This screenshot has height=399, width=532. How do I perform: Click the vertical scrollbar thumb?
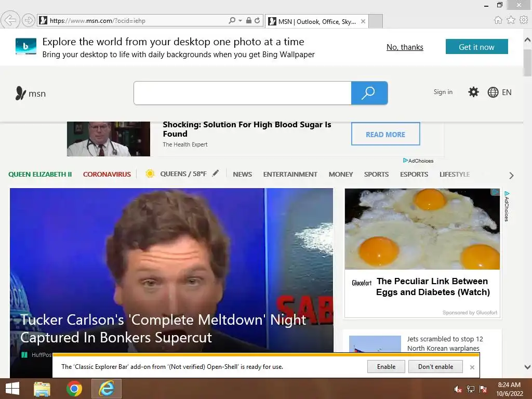pyautogui.click(x=527, y=63)
